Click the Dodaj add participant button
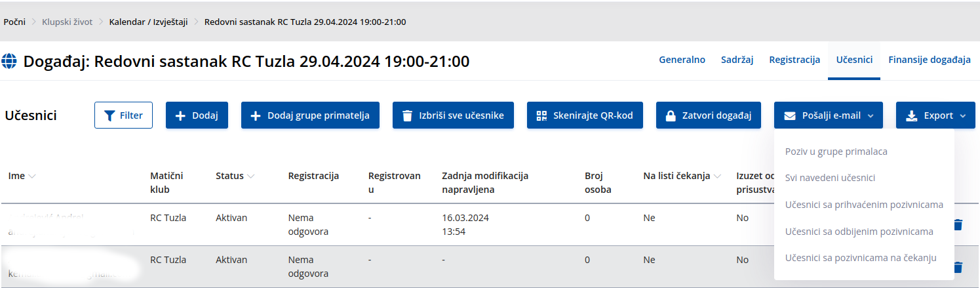 coord(197,115)
